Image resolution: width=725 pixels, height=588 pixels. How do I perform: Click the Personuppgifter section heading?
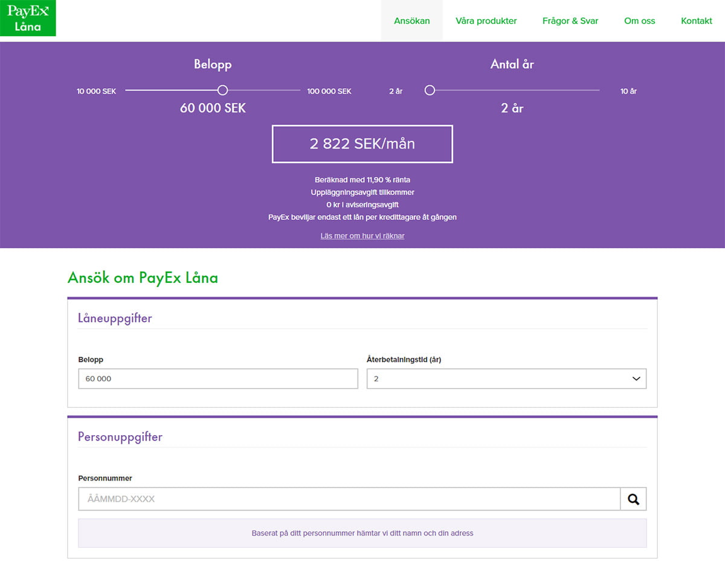pyautogui.click(x=120, y=436)
